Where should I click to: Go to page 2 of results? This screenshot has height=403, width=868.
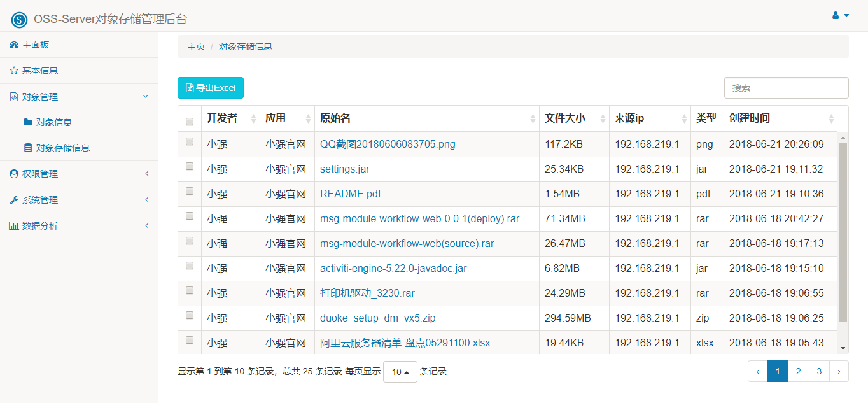798,371
